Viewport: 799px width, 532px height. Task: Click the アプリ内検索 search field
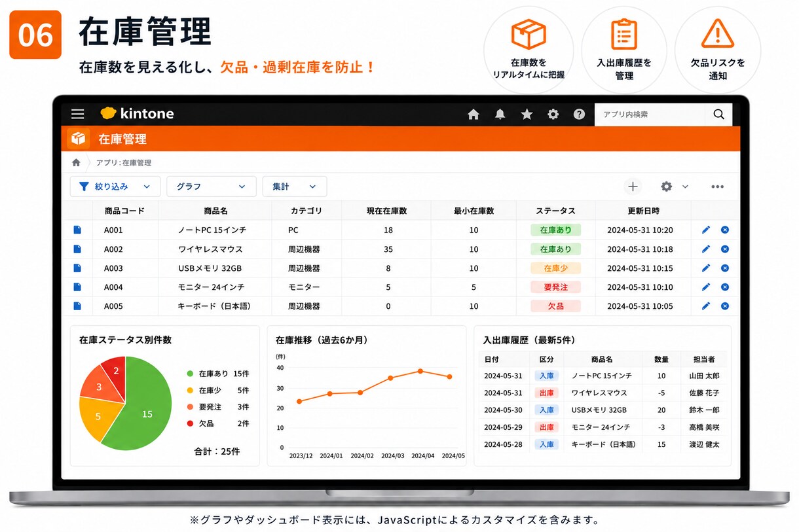point(650,115)
